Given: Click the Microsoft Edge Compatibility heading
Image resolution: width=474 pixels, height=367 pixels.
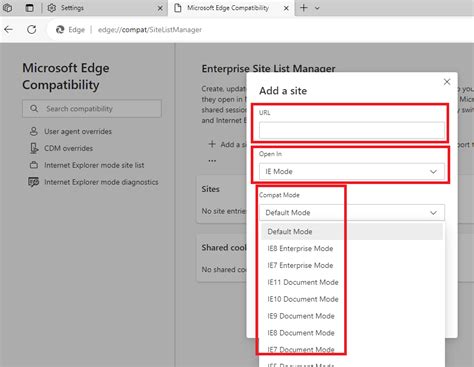Looking at the screenshot, I should [x=66, y=76].
